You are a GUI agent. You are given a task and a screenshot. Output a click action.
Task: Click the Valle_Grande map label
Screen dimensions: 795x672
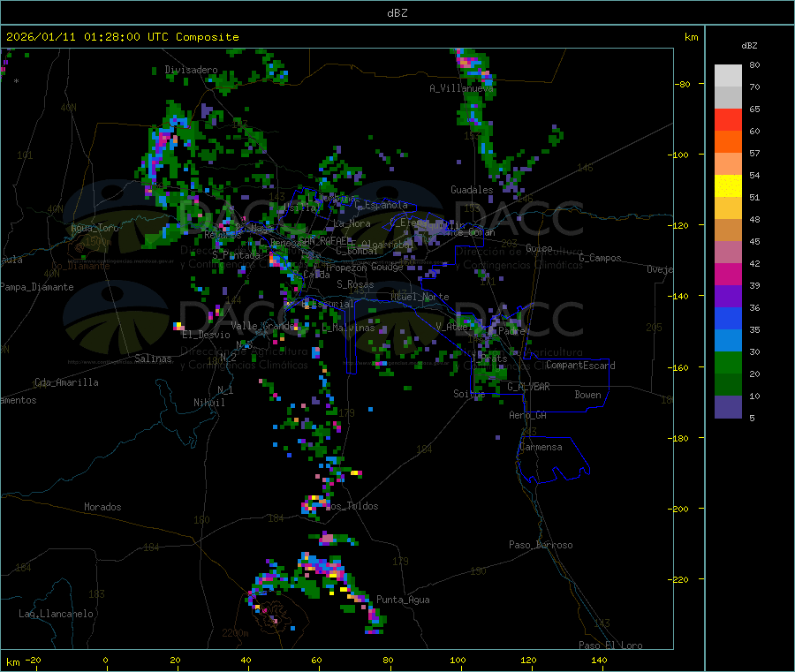click(x=263, y=325)
